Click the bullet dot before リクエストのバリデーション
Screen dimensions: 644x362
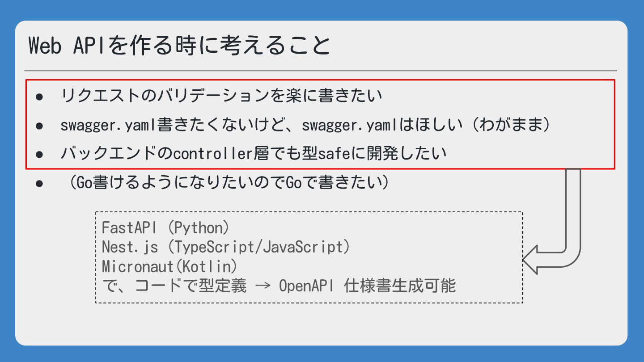click(39, 97)
